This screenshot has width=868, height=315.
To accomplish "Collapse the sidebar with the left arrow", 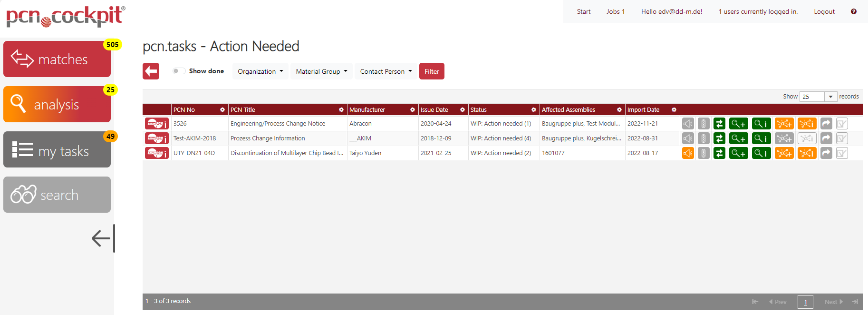I will [x=103, y=238].
